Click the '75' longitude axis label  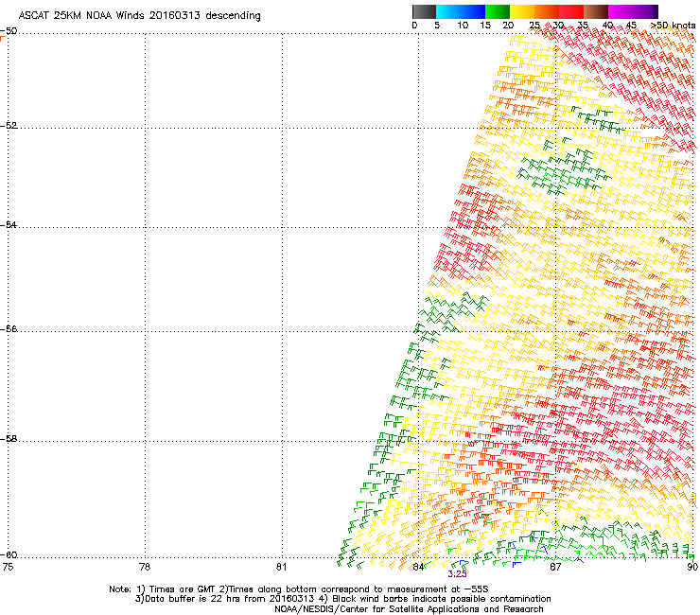click(x=8, y=567)
